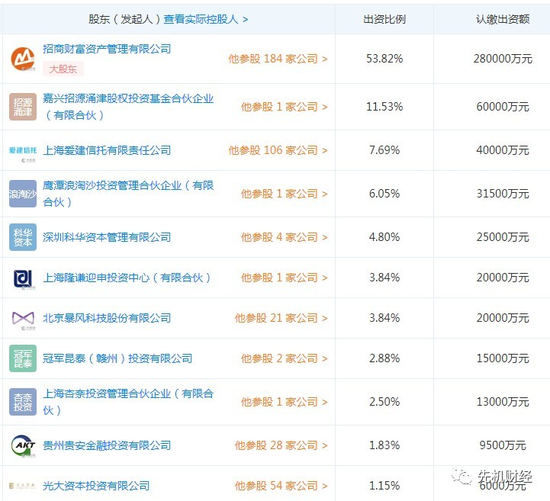
Task: Expand 他参股 106 家公司 list
Action: pyautogui.click(x=278, y=151)
